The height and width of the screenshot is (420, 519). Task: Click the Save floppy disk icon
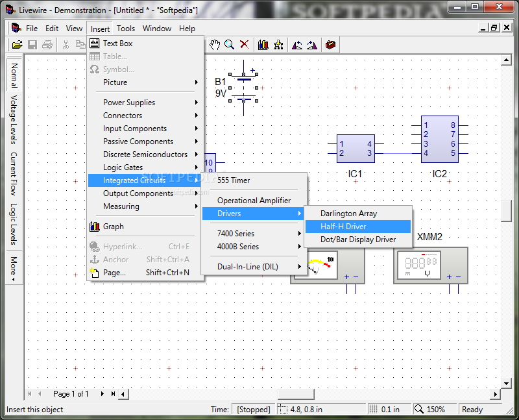tap(32, 45)
